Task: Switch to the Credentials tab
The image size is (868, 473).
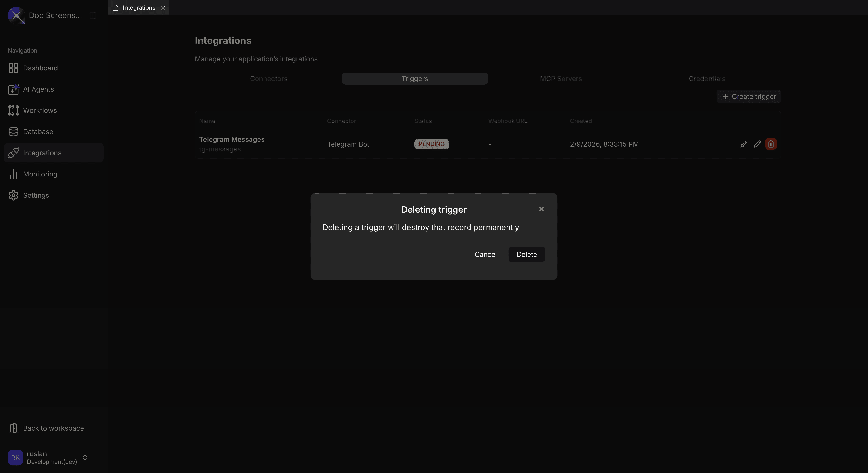Action: (707, 79)
